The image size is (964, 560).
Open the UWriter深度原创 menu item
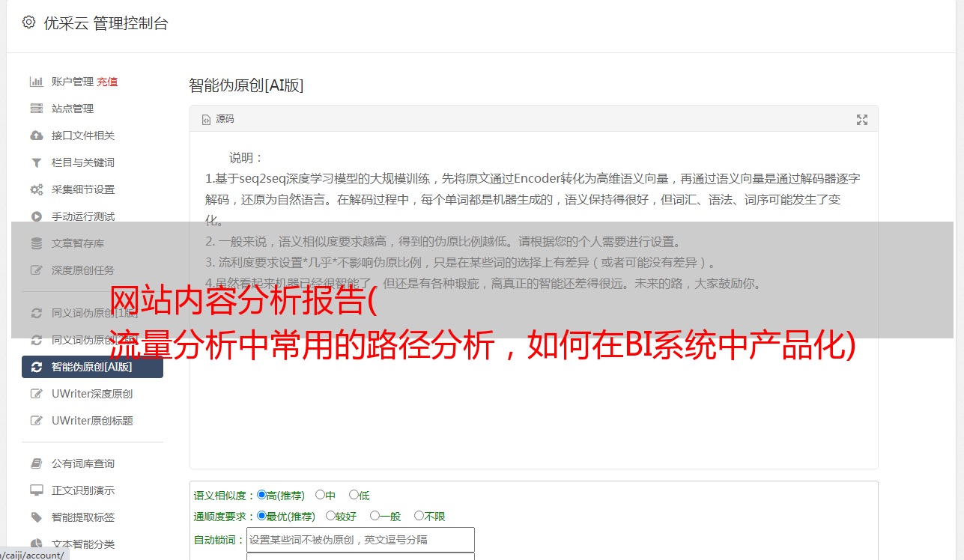click(x=92, y=394)
